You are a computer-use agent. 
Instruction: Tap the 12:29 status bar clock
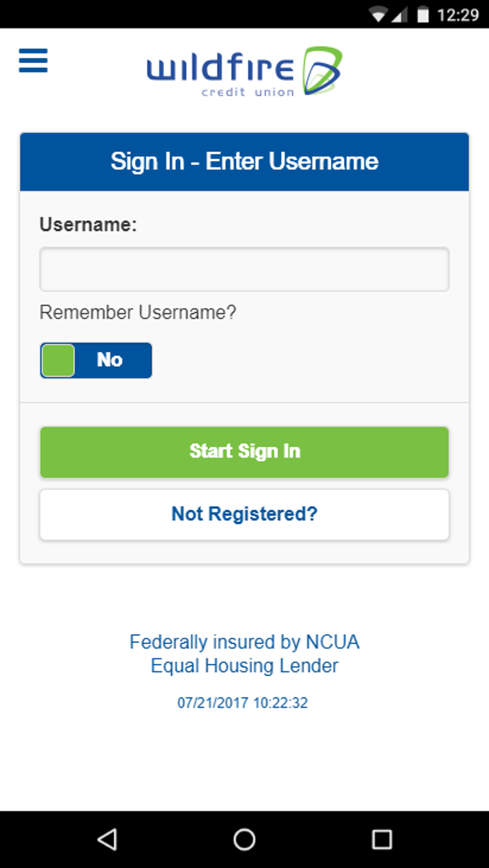click(458, 15)
